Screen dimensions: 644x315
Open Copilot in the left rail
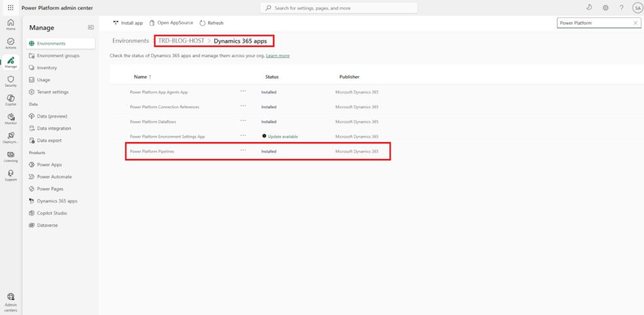pos(11,99)
